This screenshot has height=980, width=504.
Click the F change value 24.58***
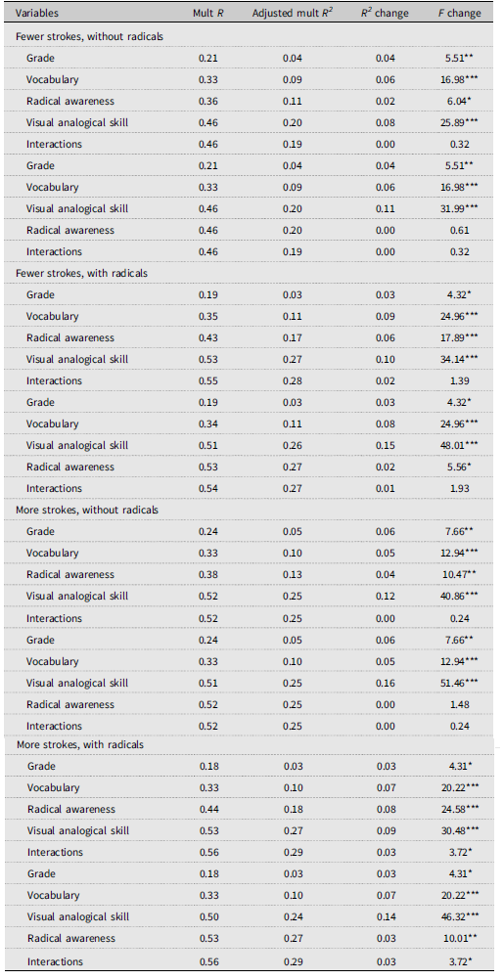pos(460,809)
